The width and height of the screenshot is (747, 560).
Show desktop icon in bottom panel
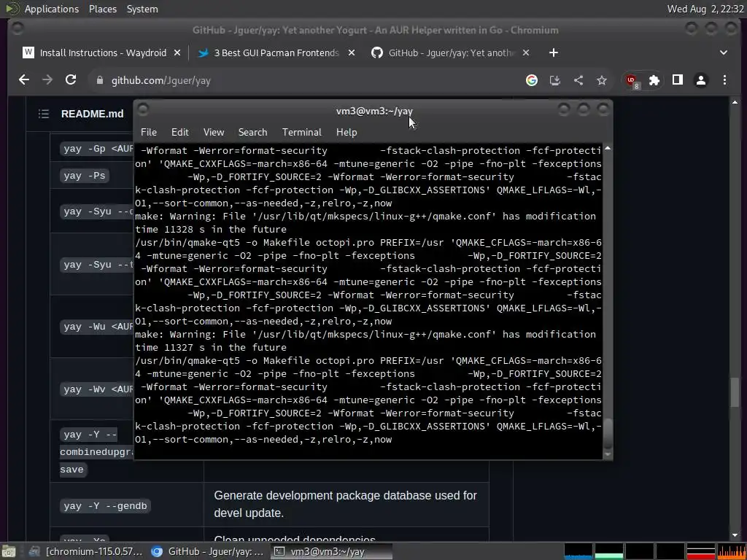[x=9, y=551]
